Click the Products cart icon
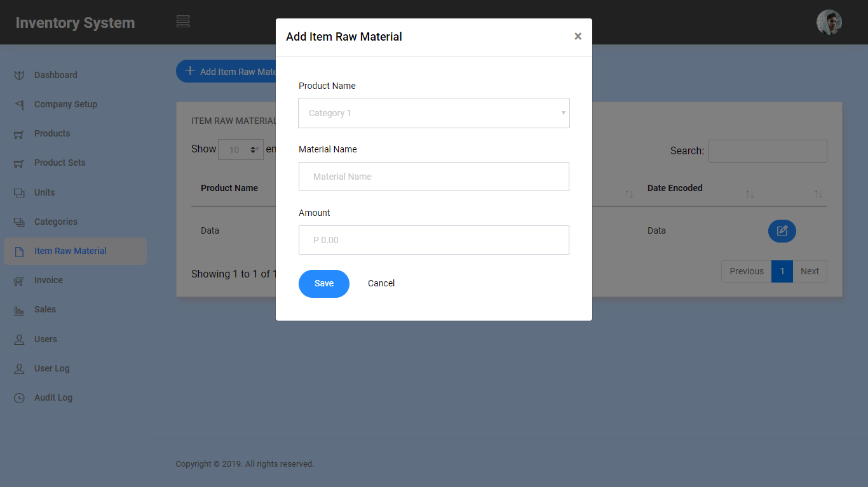The width and height of the screenshot is (868, 487). [x=19, y=134]
